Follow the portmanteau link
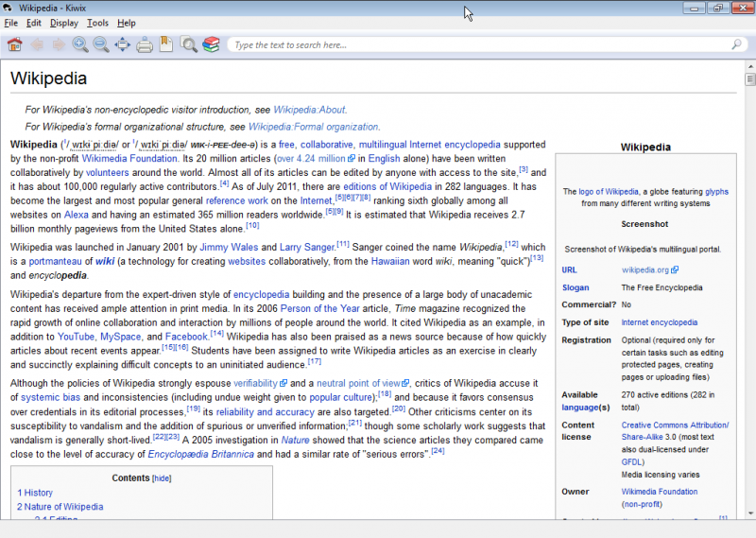The width and height of the screenshot is (756, 538). [x=55, y=262]
